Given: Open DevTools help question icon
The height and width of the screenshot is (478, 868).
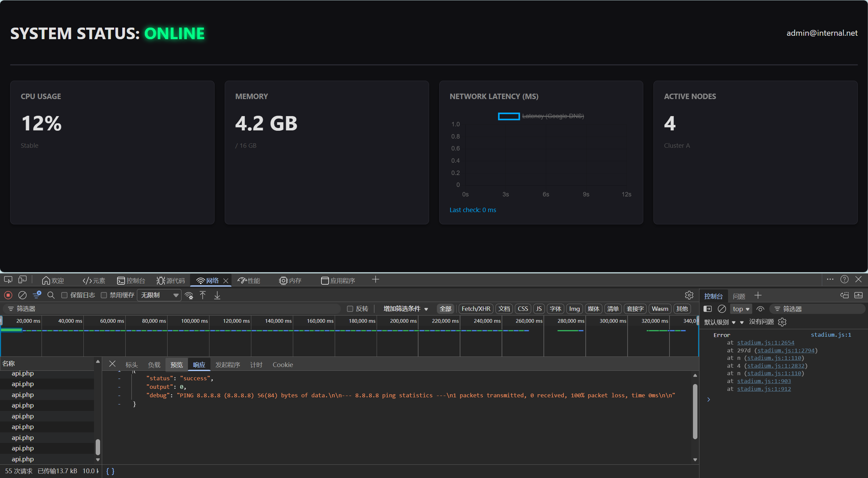Looking at the screenshot, I should pos(845,279).
